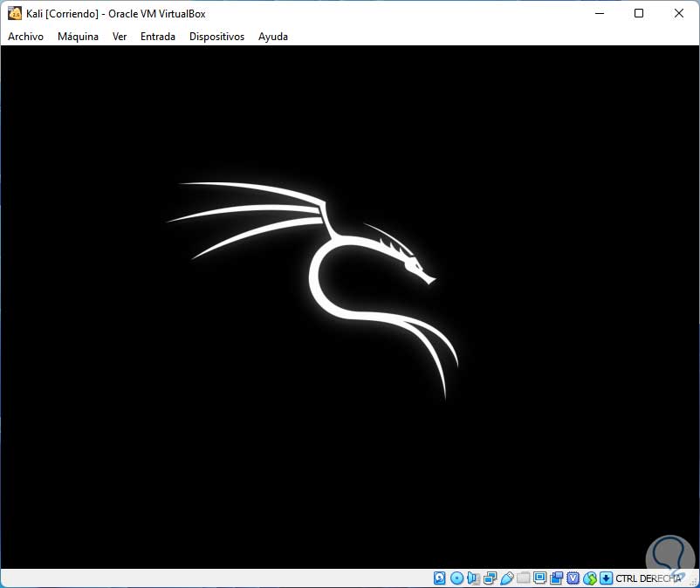Close the Kali VirtualBox window

[x=678, y=13]
